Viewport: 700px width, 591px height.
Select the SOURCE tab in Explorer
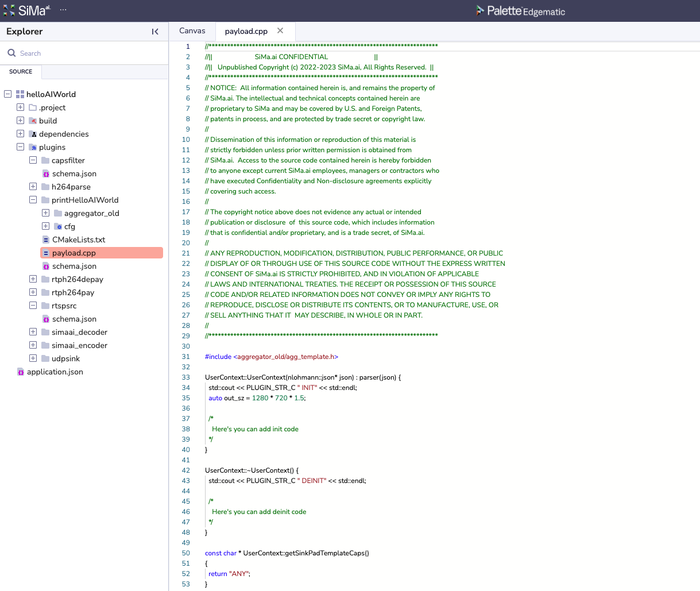(21, 72)
